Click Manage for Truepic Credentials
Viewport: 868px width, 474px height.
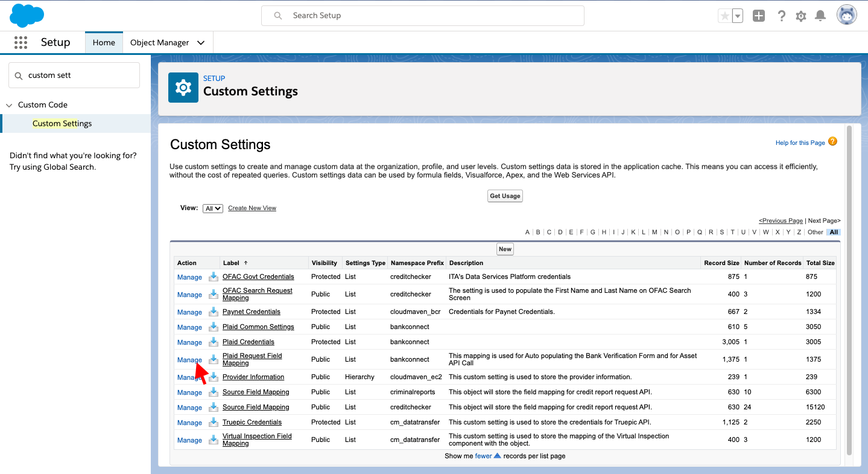[189, 423]
